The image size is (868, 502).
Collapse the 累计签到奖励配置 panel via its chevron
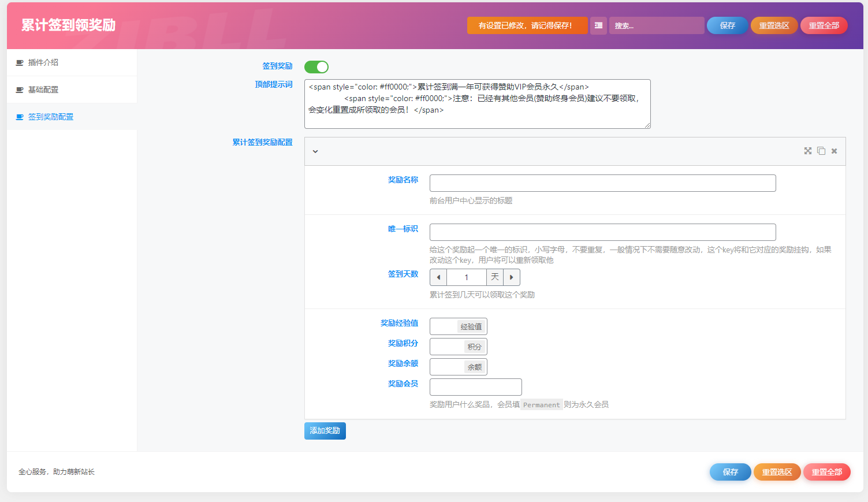(315, 151)
